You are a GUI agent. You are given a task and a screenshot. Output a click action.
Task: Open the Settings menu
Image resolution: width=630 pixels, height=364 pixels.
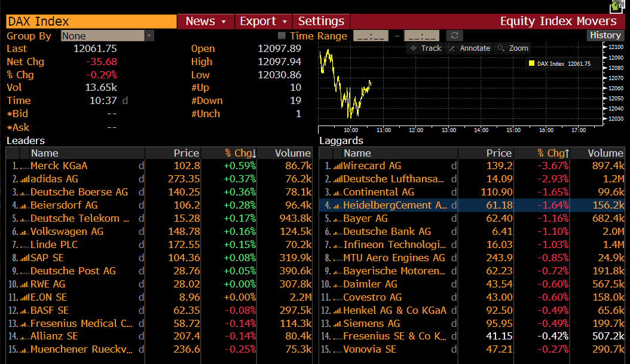click(321, 22)
